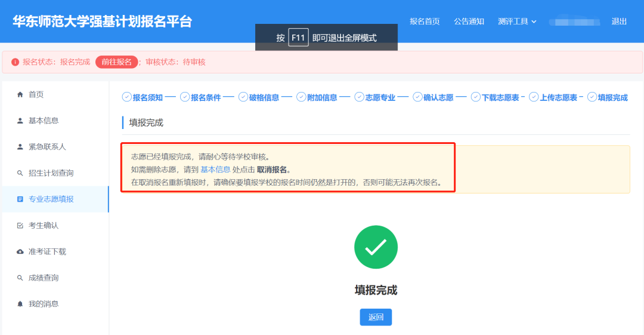The image size is (644, 335).
Task: Select 专业志愿填报 in the sidebar
Action: 51,199
